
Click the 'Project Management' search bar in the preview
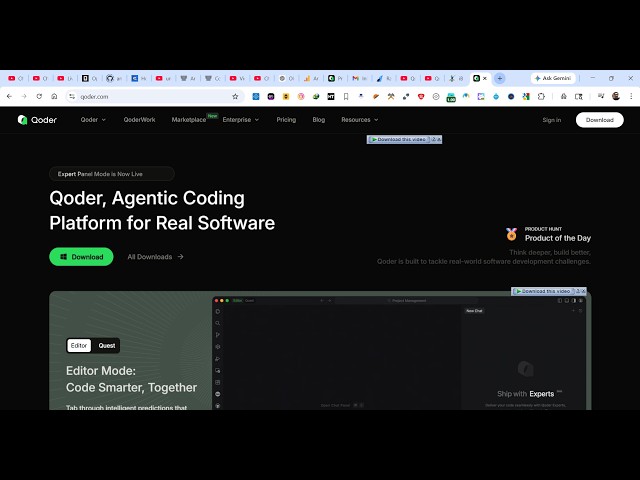[406, 300]
